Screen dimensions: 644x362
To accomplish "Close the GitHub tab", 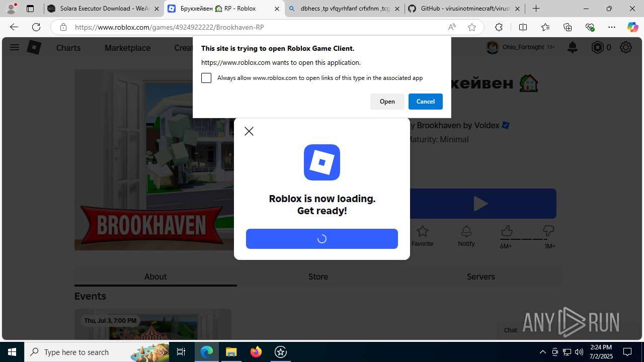I will coord(517,9).
